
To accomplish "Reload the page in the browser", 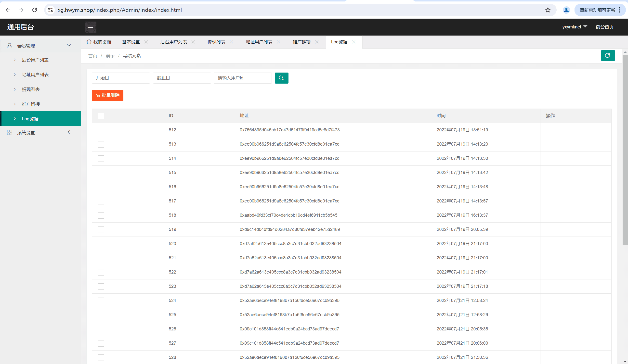I will (x=35, y=10).
